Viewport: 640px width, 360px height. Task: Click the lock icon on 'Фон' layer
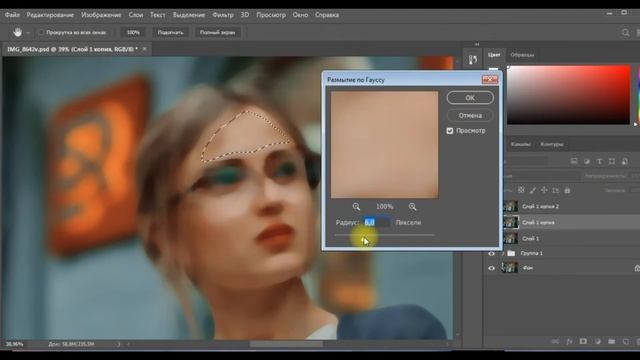pos(637,268)
